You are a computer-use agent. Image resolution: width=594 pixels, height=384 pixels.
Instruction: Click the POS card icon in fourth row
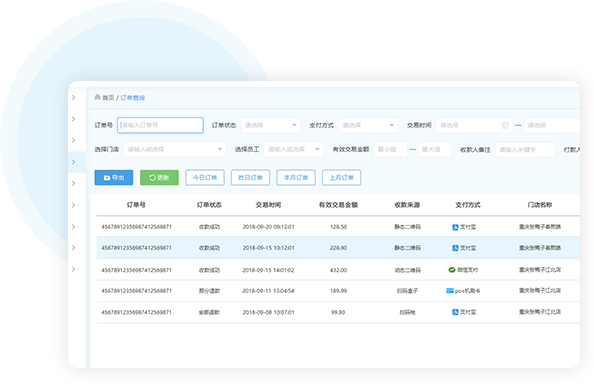point(450,291)
